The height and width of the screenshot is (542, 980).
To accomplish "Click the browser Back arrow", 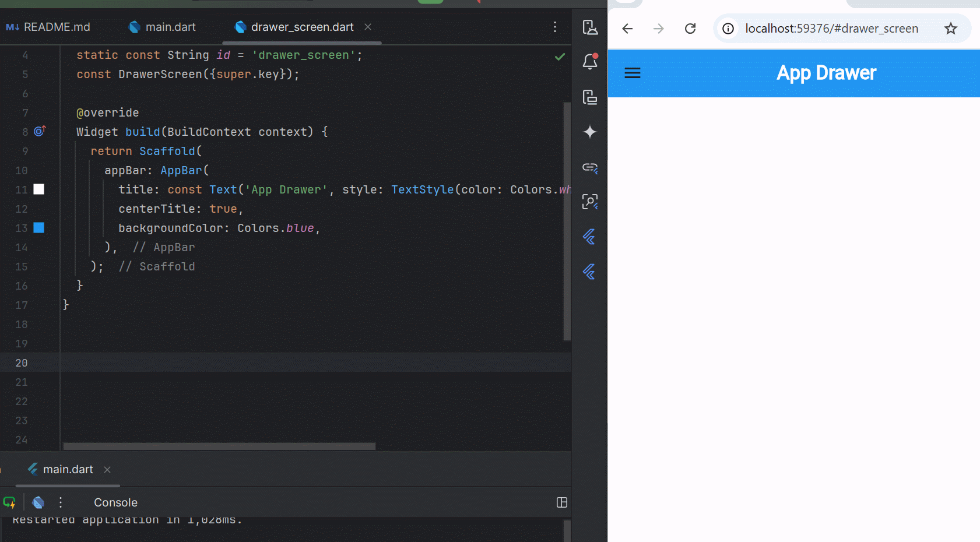I will tap(627, 29).
